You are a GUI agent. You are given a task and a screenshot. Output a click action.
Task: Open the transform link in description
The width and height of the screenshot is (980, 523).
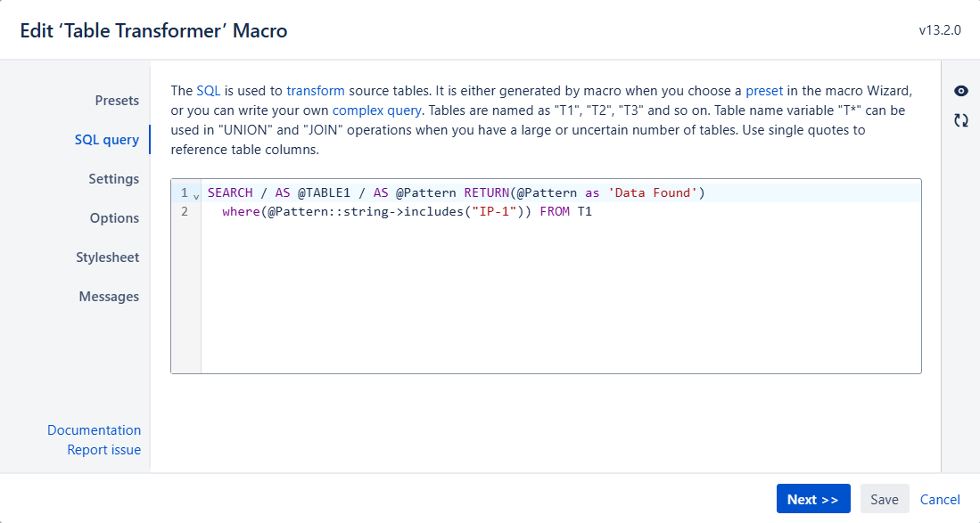316,91
